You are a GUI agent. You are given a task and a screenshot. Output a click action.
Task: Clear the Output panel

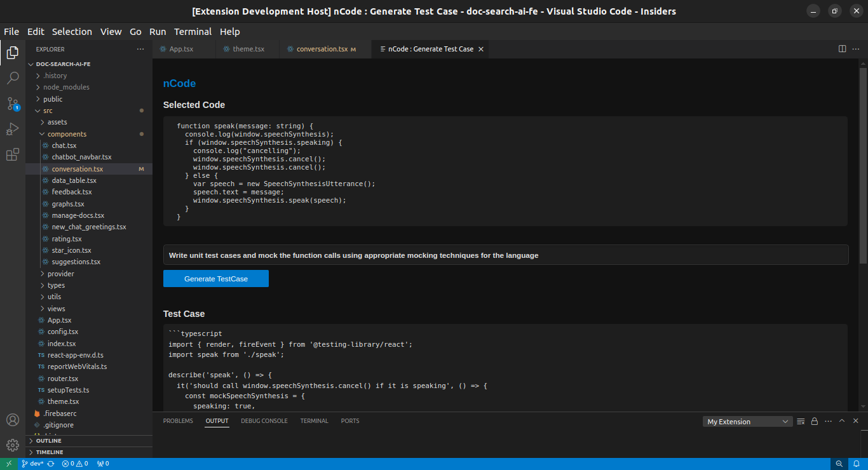(801, 421)
